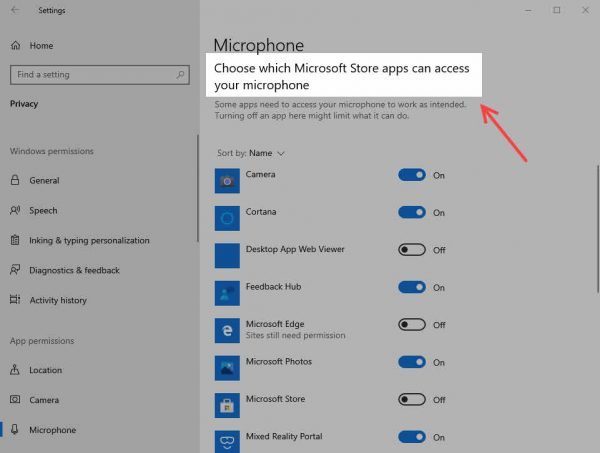Turn off microphone access for Camera

coord(411,175)
